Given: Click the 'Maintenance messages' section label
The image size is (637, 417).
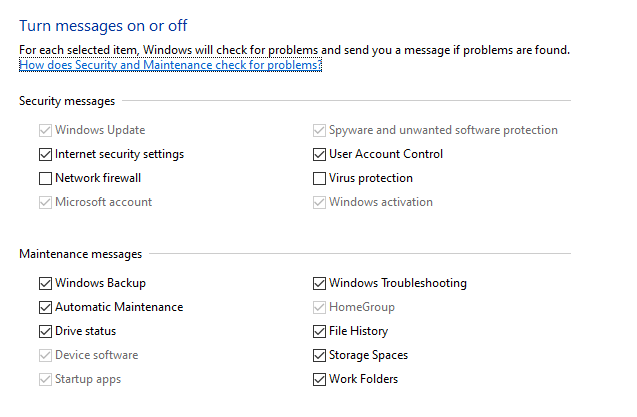Looking at the screenshot, I should pos(80,254).
